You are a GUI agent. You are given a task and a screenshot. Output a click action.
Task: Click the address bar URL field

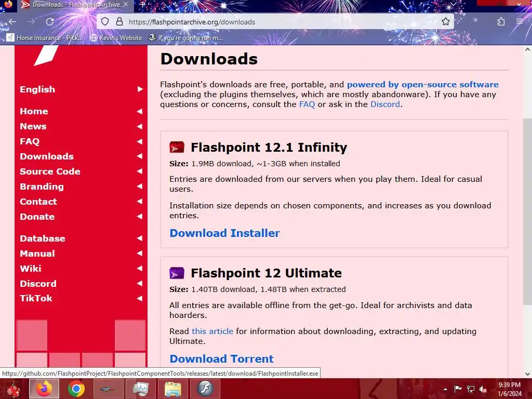(x=275, y=22)
